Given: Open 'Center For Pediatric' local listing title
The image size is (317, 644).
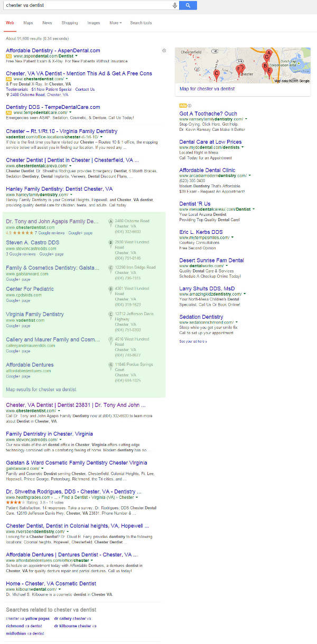Looking at the screenshot, I should tap(30, 289).
